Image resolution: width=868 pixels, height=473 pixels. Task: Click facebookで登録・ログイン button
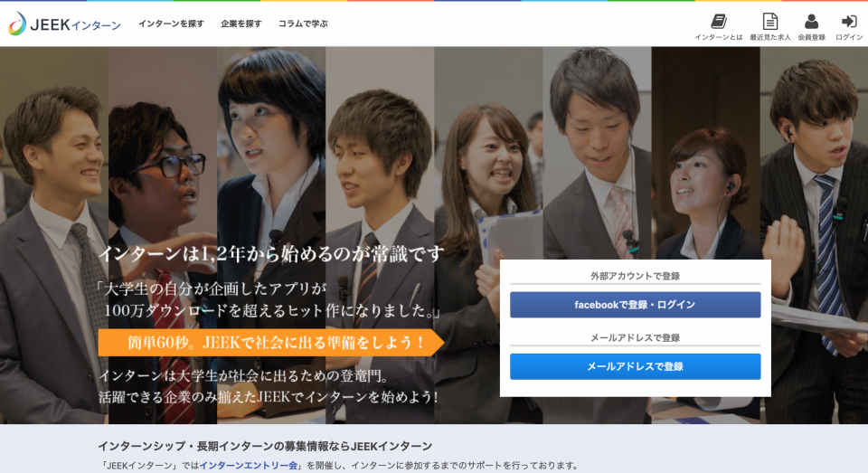coord(635,305)
